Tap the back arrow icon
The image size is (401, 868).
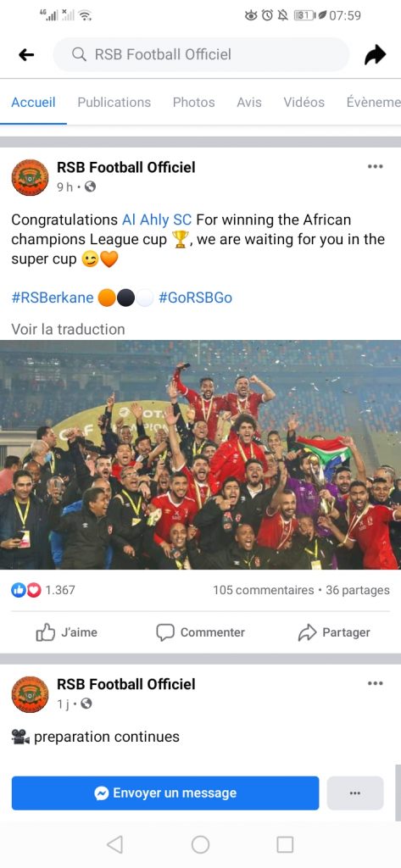tap(26, 54)
